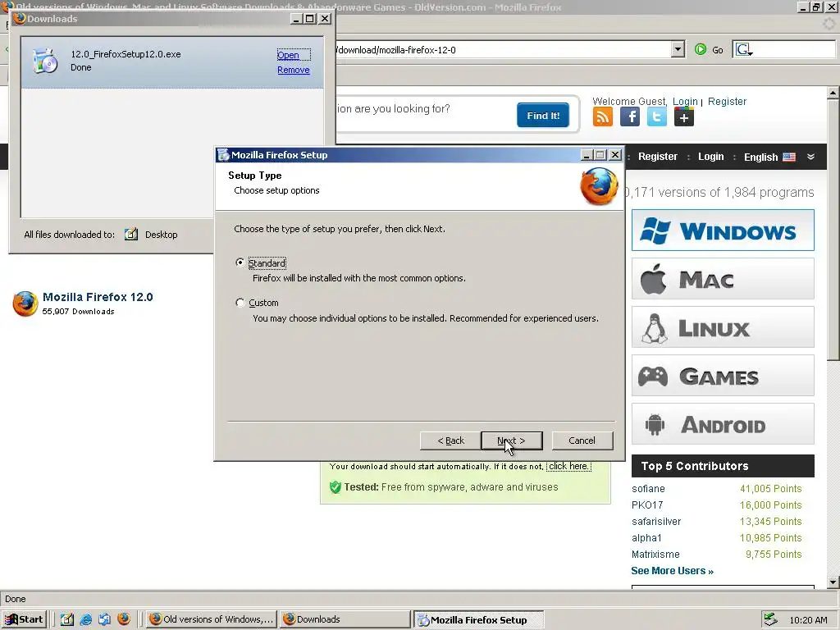Image resolution: width=840 pixels, height=630 pixels.
Task: Click the Mozilla Firefox 12.0 logo icon
Action: click(25, 304)
